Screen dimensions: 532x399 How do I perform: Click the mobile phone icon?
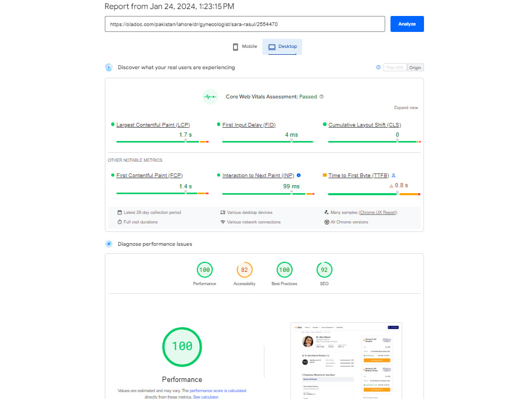(x=236, y=47)
